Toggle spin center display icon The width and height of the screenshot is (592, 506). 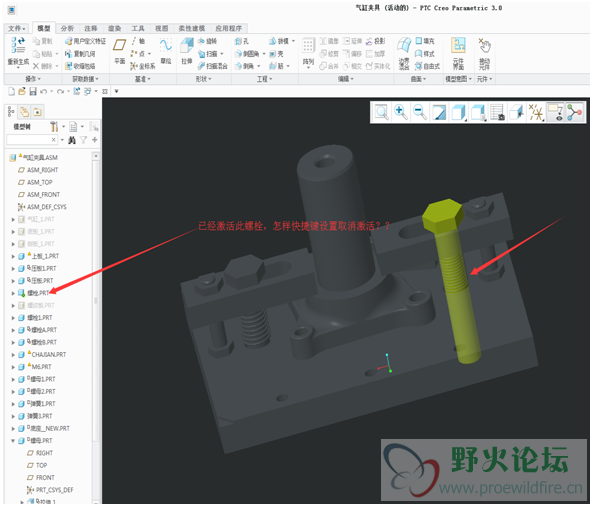(575, 112)
